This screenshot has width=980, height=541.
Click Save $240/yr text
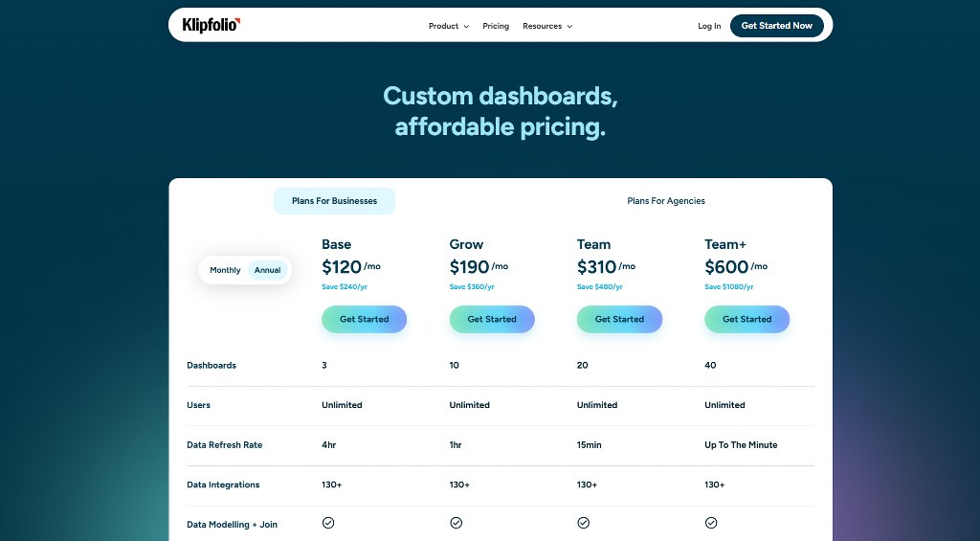click(x=345, y=287)
